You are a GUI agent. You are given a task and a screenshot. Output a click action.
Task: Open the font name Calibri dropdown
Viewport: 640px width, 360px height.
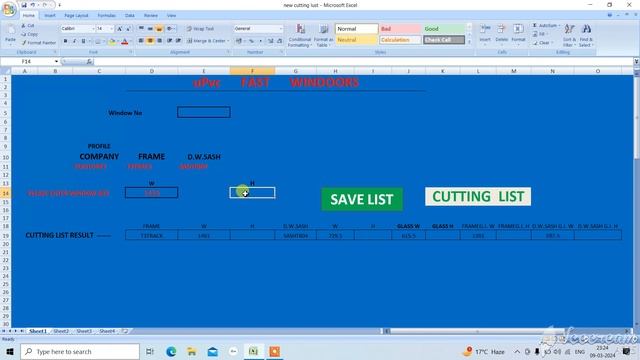point(93,29)
